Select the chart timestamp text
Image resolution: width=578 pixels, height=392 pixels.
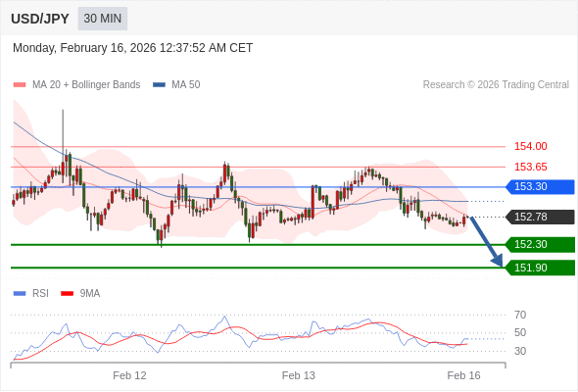(132, 48)
